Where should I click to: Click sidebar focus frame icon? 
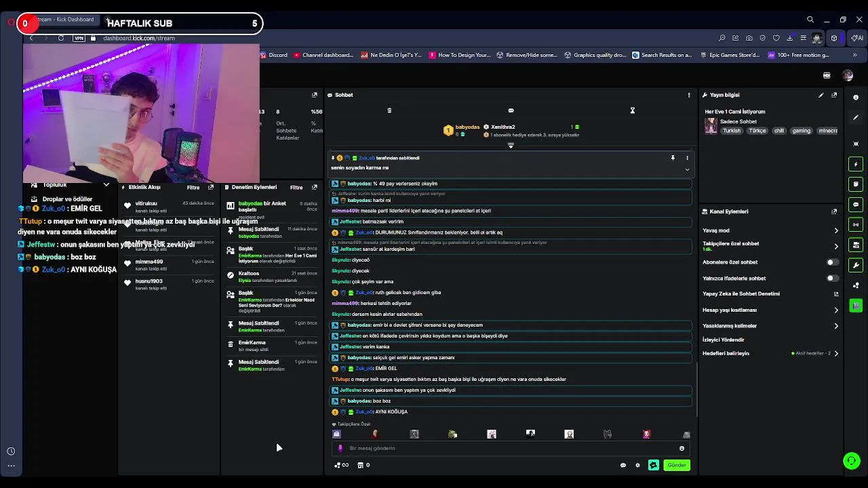856,144
